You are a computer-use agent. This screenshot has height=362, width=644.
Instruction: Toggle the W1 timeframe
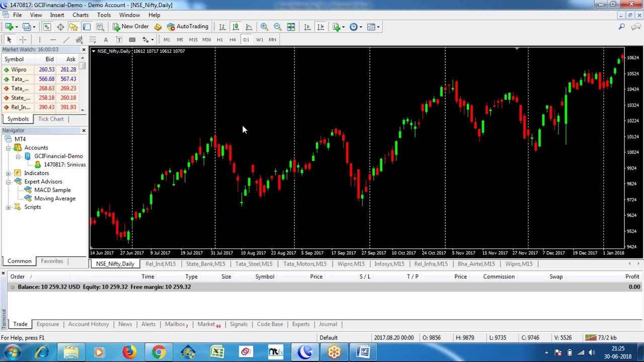tap(260, 40)
